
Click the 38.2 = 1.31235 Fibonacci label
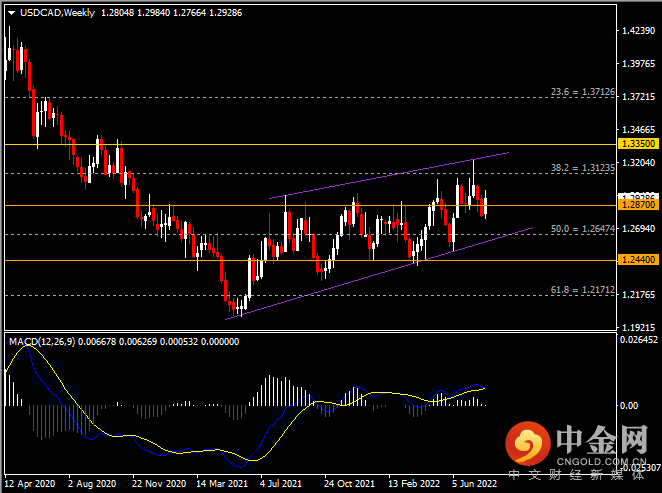pos(583,168)
